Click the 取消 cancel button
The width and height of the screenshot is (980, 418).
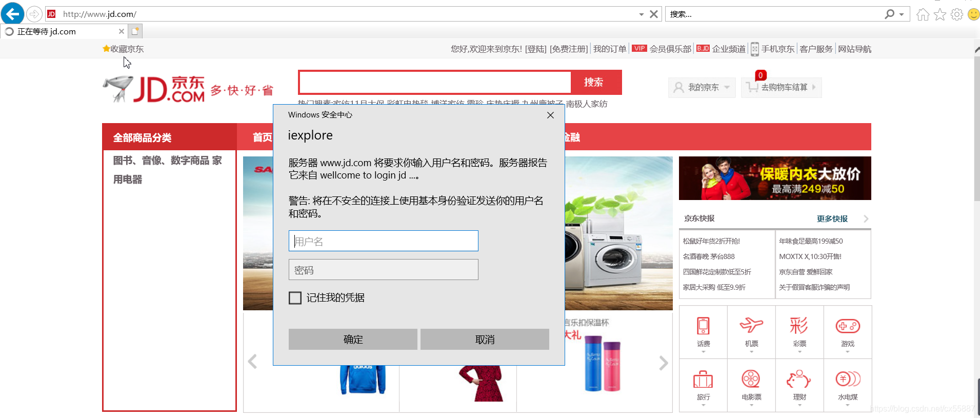click(x=485, y=339)
